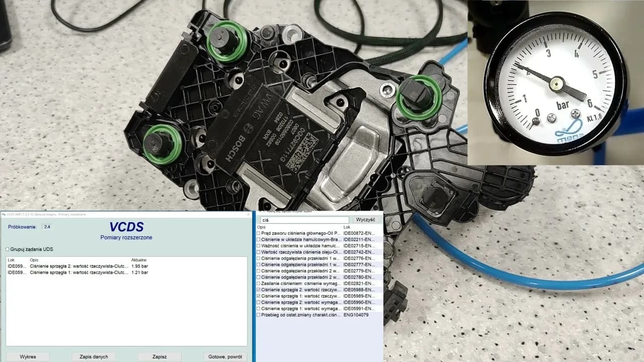Open the Wykres graph button
Viewport: 644px width, 362px height.
pos(28,356)
